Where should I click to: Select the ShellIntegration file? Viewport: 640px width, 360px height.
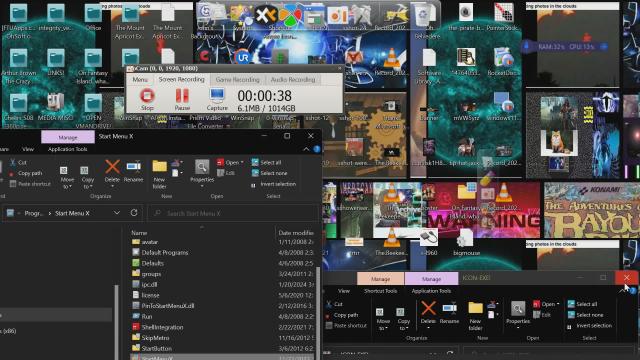click(223, 327)
